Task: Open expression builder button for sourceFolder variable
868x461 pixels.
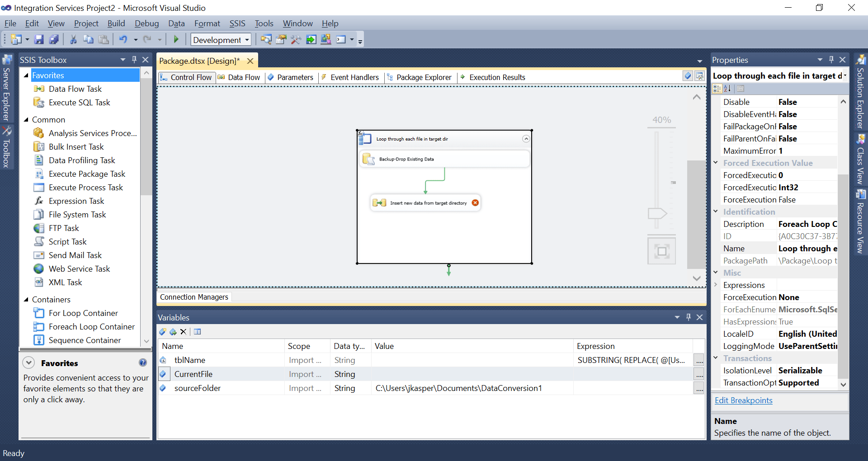Action: (699, 388)
